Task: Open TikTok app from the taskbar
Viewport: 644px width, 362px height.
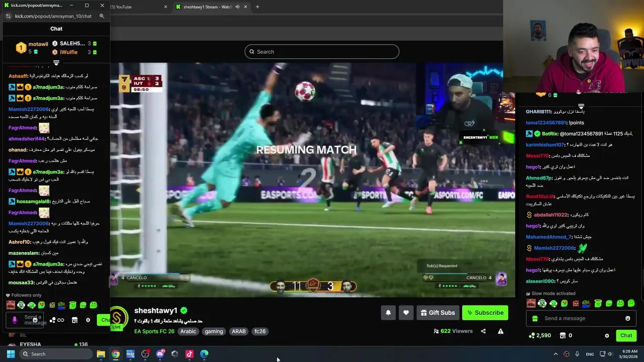Action: tap(189, 354)
